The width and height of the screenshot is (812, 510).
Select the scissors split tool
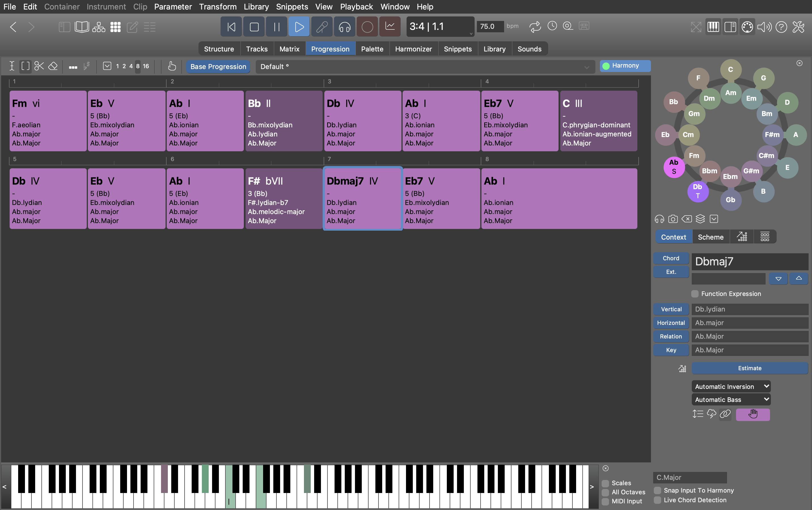[39, 66]
